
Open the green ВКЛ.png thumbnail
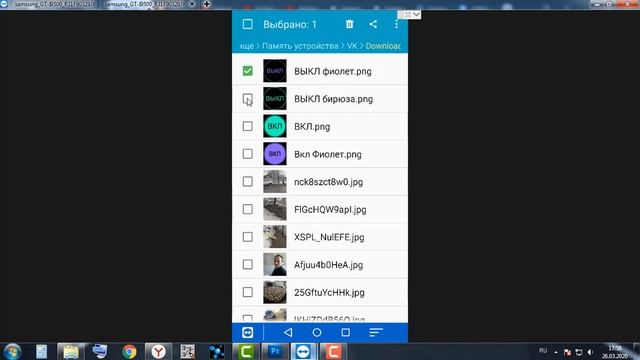point(275,126)
